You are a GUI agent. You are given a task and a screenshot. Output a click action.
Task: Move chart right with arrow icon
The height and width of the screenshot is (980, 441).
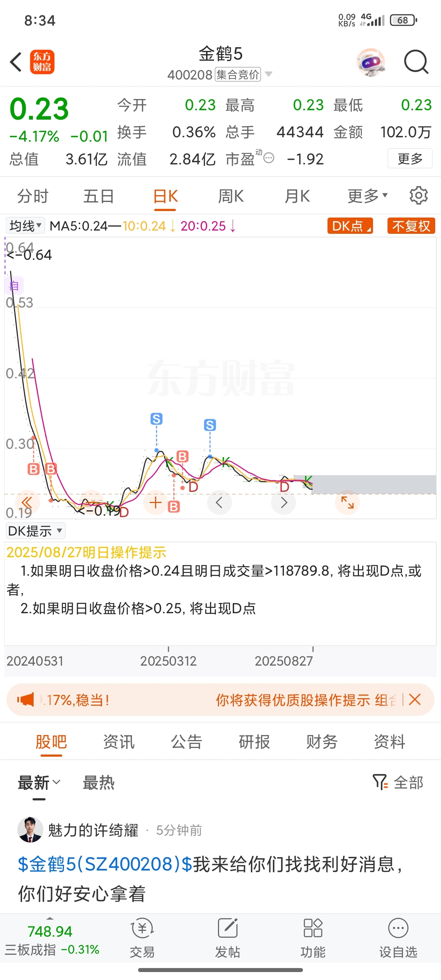[x=283, y=503]
